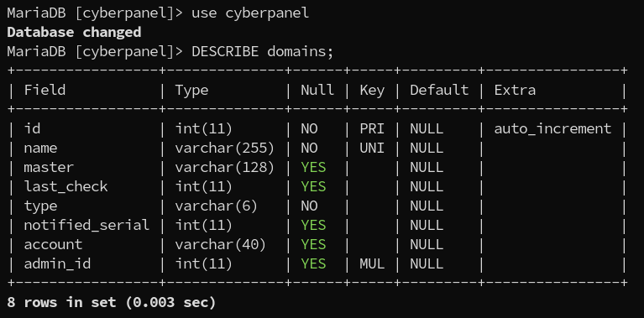Click the green 'YES' in account row
This screenshot has height=318, width=644.
[x=313, y=244]
